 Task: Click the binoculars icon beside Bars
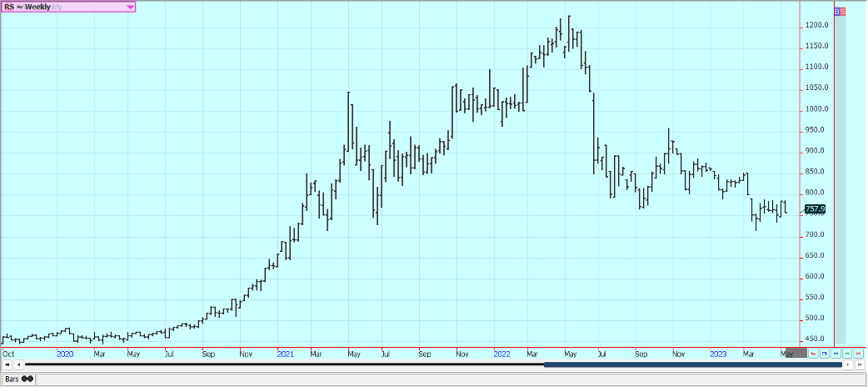click(x=27, y=379)
